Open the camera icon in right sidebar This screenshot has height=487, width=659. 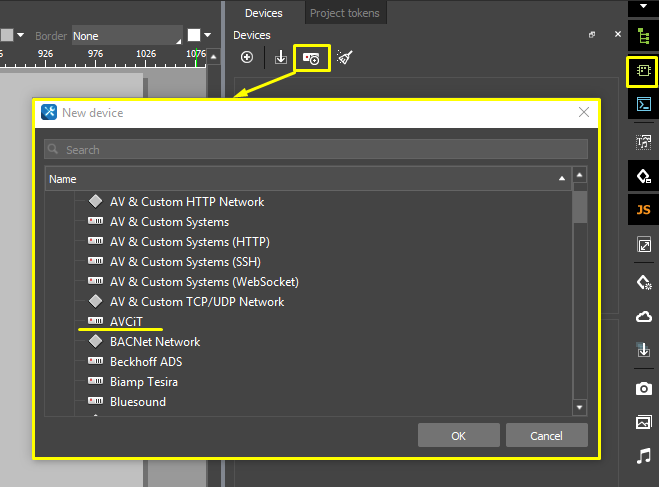pyautogui.click(x=643, y=387)
